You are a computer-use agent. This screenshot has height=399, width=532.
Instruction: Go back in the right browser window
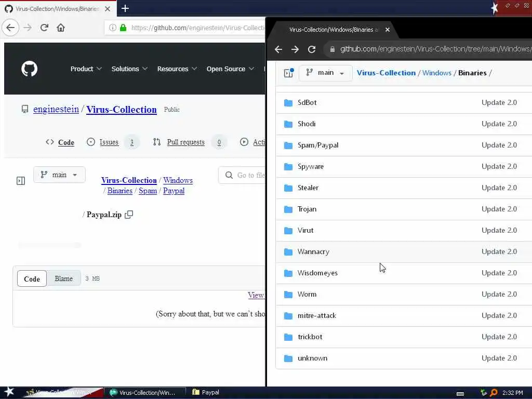278,49
